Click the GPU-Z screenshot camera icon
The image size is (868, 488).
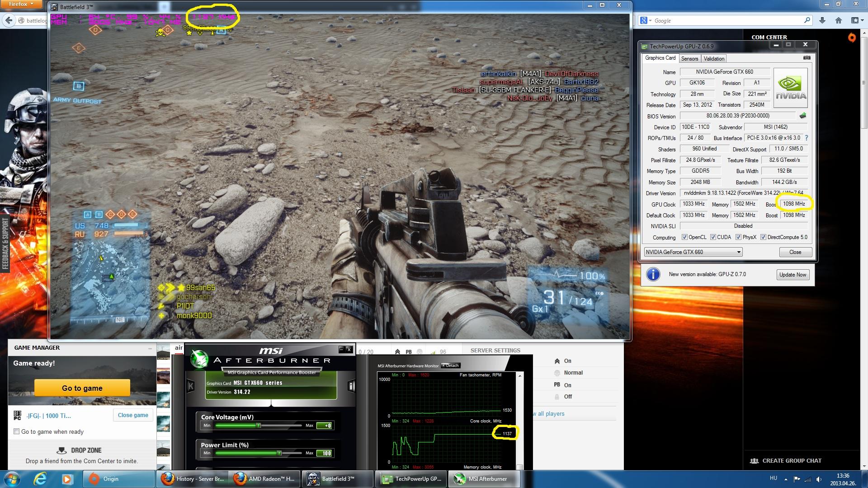[807, 58]
